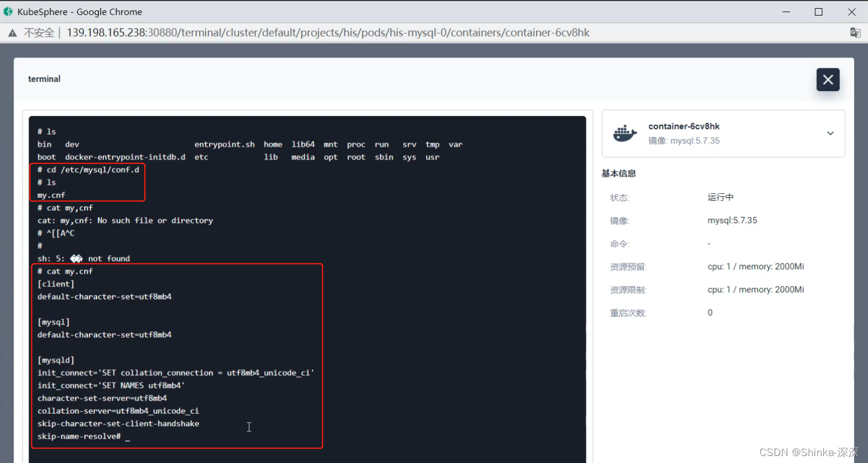Screen dimensions: 868x463
Task: Click the restart count value 0
Action: 710,313
